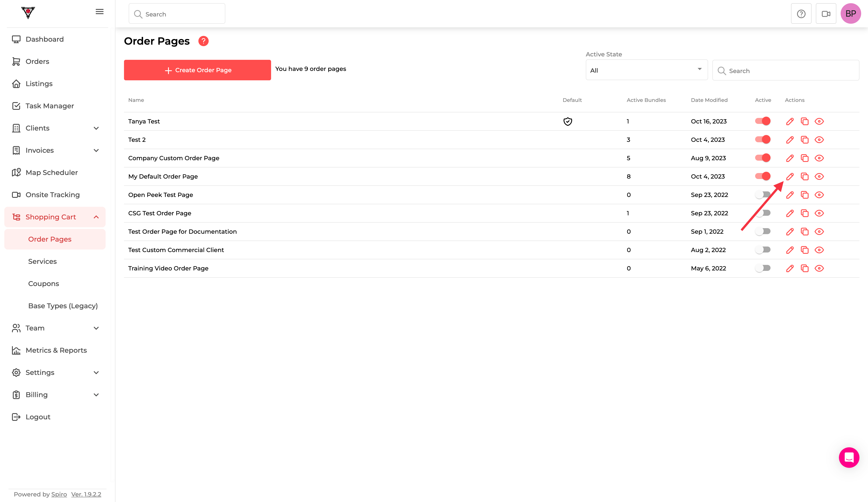Expand the Billing menu
This screenshot has width=868, height=502.
pos(55,395)
